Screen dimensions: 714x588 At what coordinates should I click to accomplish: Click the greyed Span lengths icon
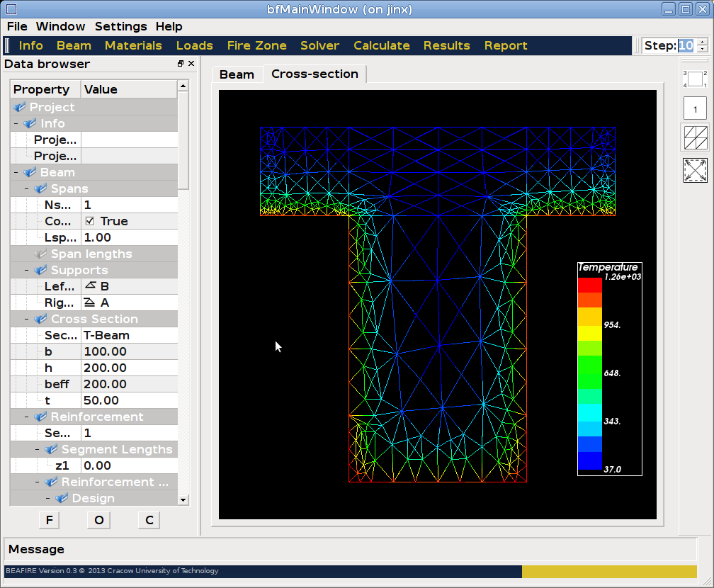[40, 254]
